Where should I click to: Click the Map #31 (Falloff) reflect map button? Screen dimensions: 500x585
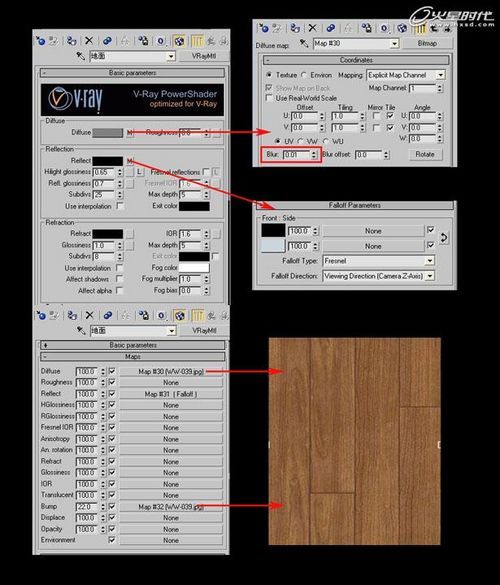coord(171,394)
